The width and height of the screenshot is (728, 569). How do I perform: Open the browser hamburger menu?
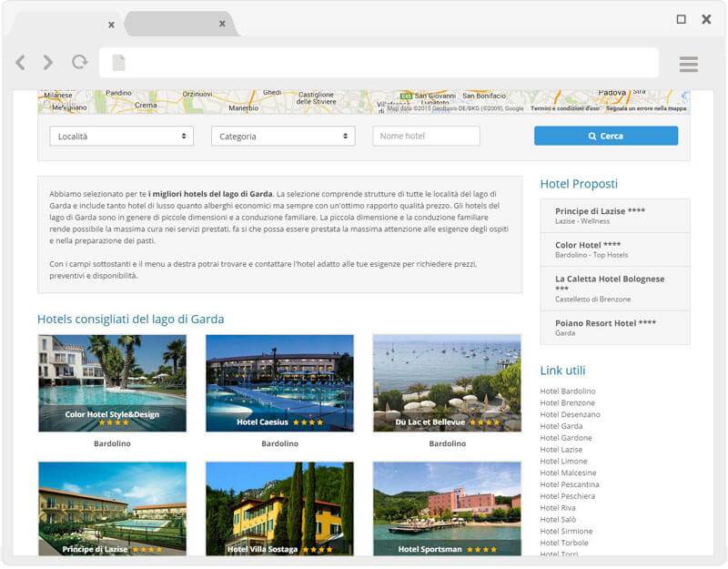coord(688,64)
